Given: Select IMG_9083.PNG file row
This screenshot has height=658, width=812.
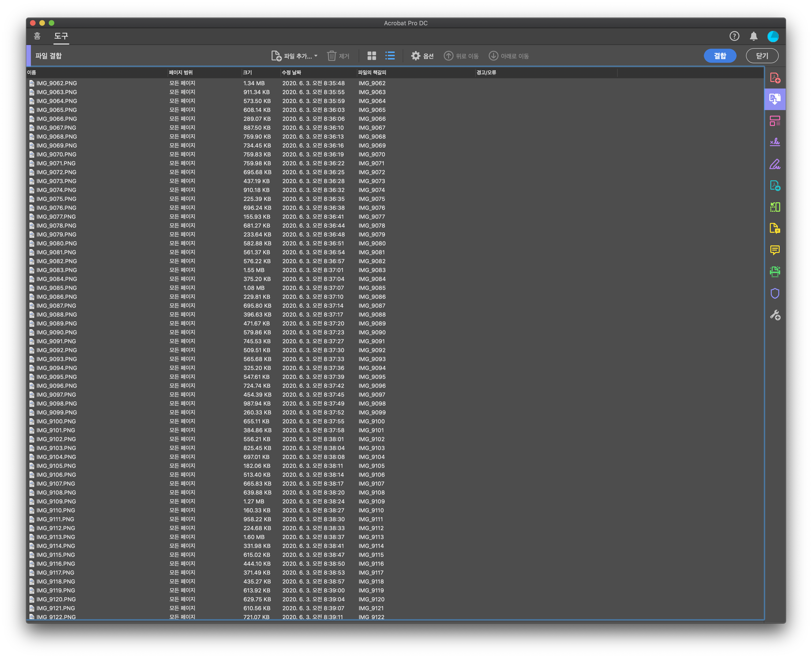Looking at the screenshot, I should click(57, 270).
